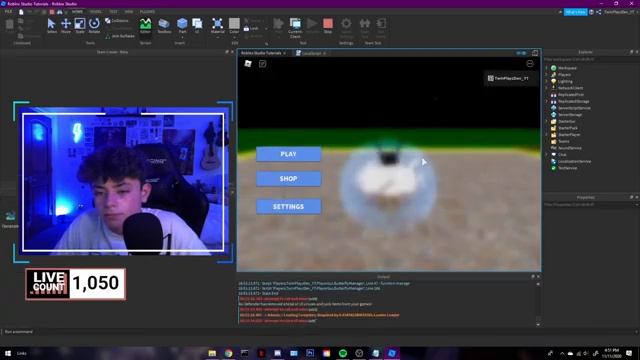Expand the StarterPlayer tree node

click(547, 135)
